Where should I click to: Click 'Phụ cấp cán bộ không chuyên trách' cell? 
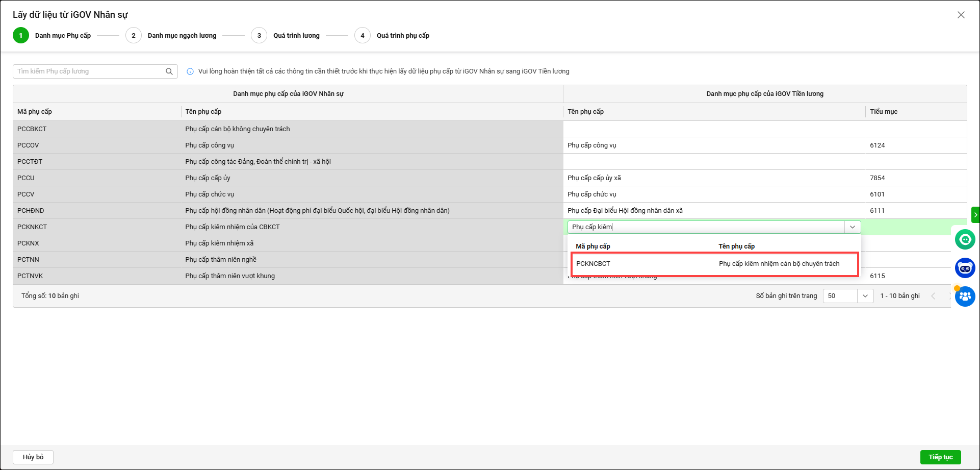[372, 129]
